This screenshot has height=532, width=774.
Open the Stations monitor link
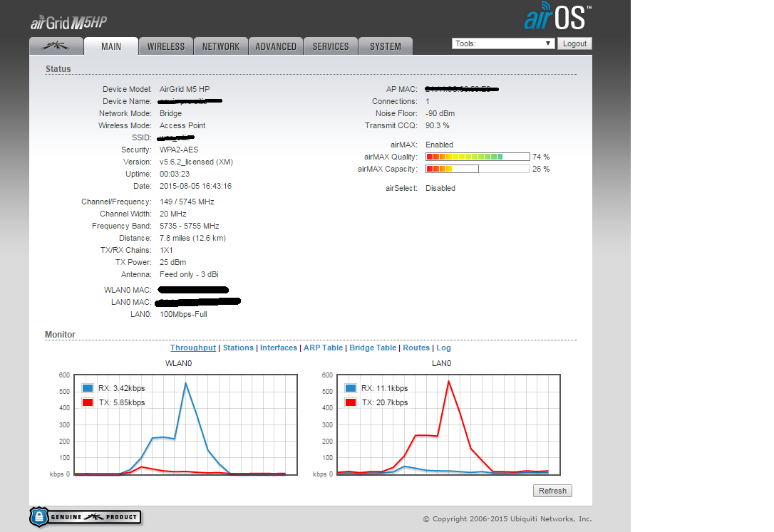238,348
